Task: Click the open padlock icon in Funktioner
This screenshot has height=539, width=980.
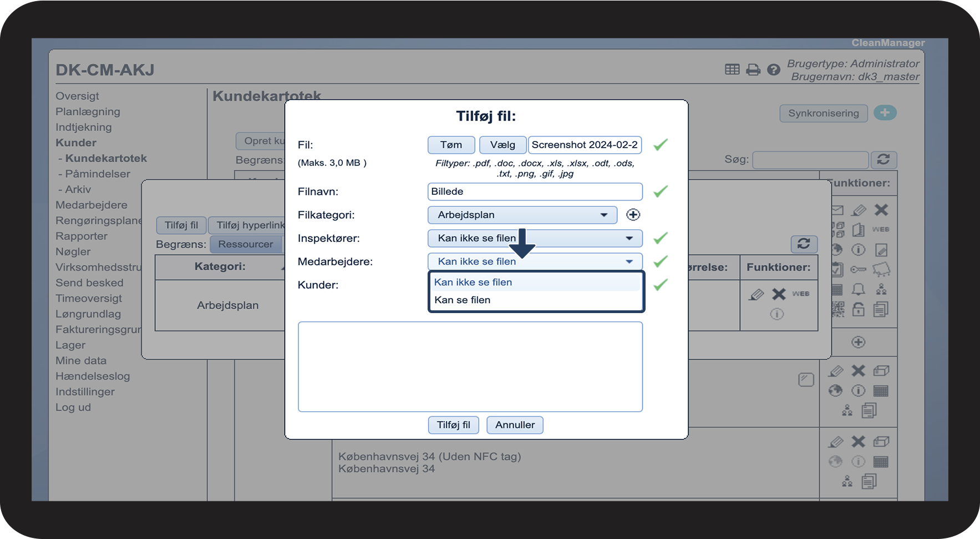Action: (858, 309)
